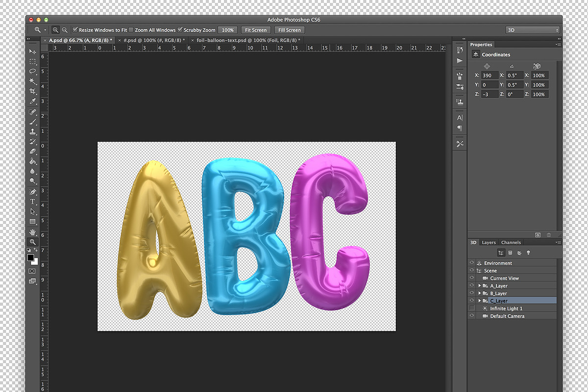Select the Eraser tool
This screenshot has height=392, width=588.
[x=33, y=151]
